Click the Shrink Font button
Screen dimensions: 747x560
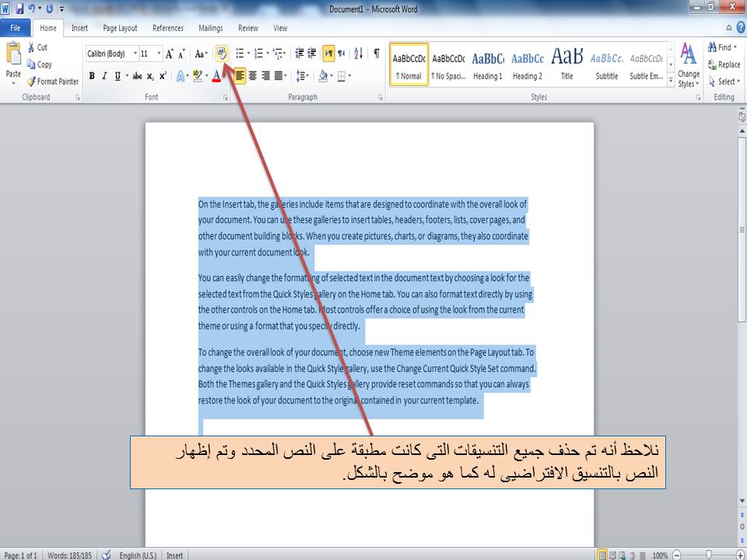point(181,54)
